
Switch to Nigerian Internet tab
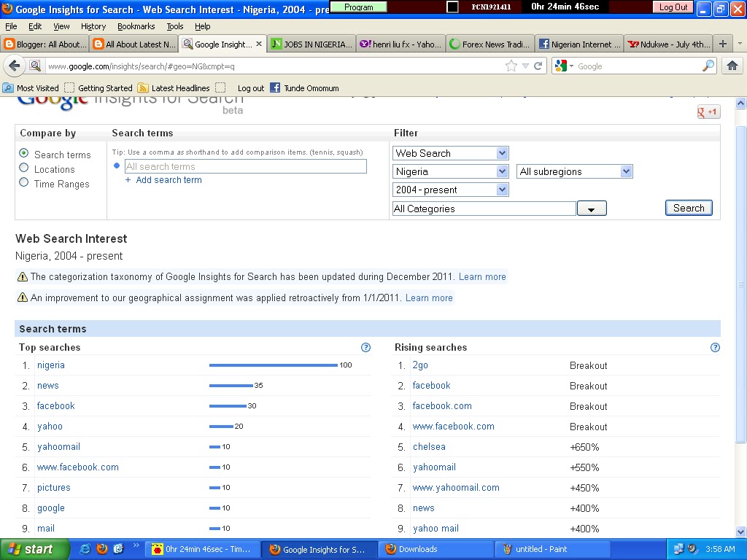pos(579,44)
